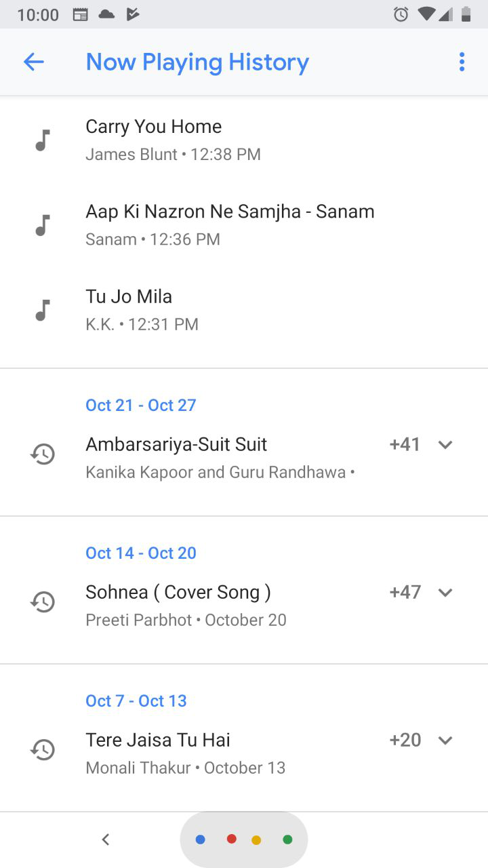Viewport: 488px width, 868px height.
Task: Open the three-dot overflow menu
Action: (x=462, y=62)
